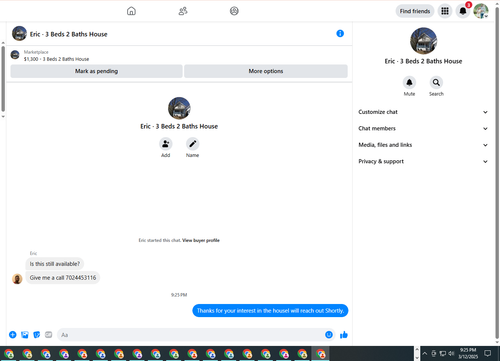Click the Add people icon
The height and width of the screenshot is (361, 500).
click(x=166, y=144)
